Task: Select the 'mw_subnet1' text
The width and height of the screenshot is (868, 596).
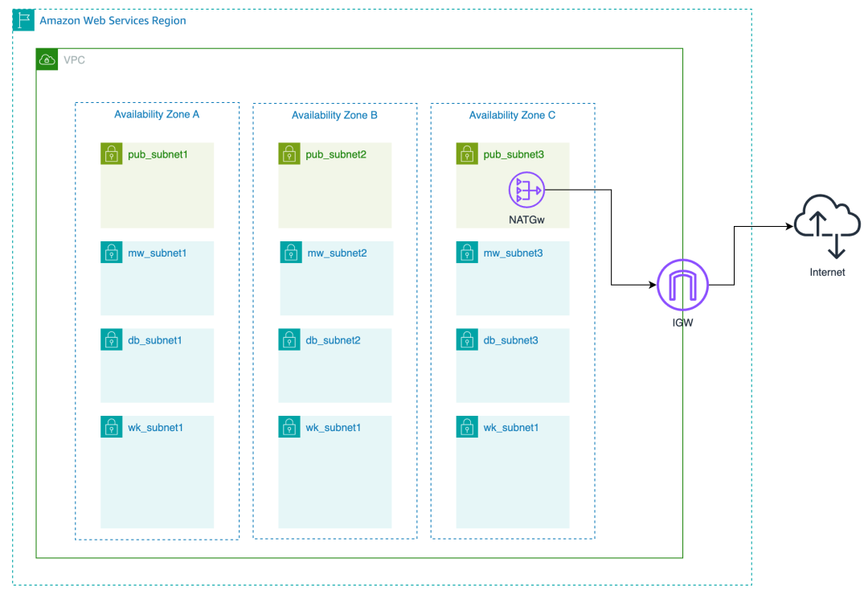Action: (158, 253)
